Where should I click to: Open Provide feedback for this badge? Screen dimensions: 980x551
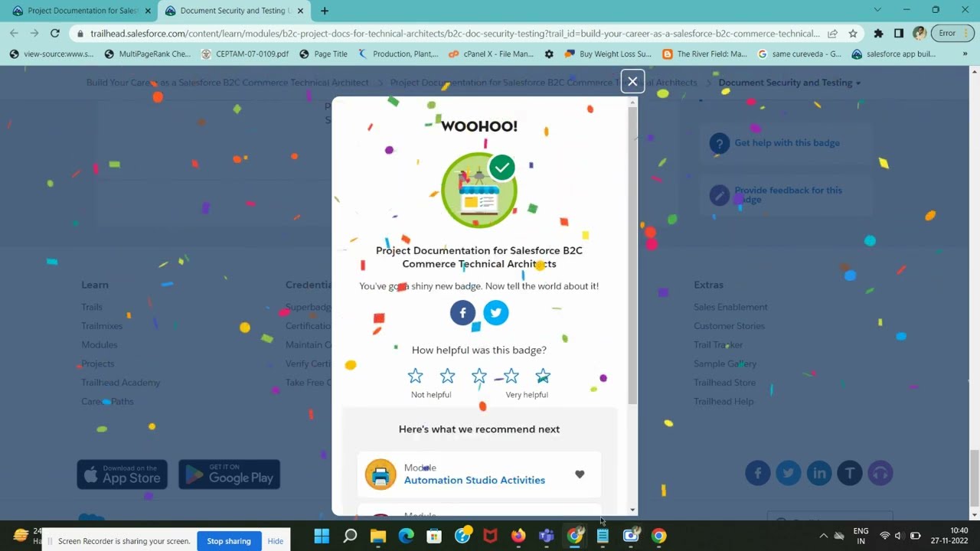pyautogui.click(x=788, y=194)
